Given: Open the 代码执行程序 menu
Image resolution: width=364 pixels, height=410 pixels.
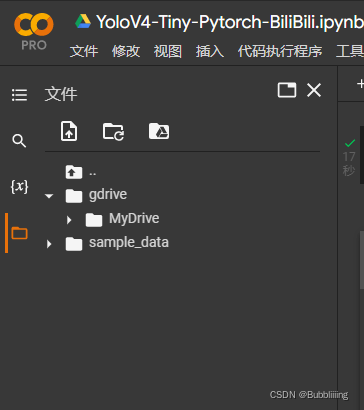Looking at the screenshot, I should (x=280, y=52).
